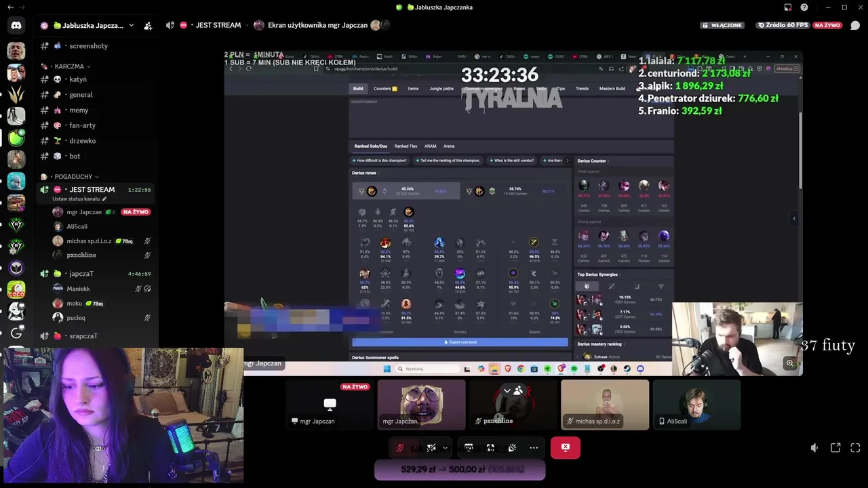Open the COCO server icon
This screenshot has width=868, height=488.
click(x=16, y=289)
